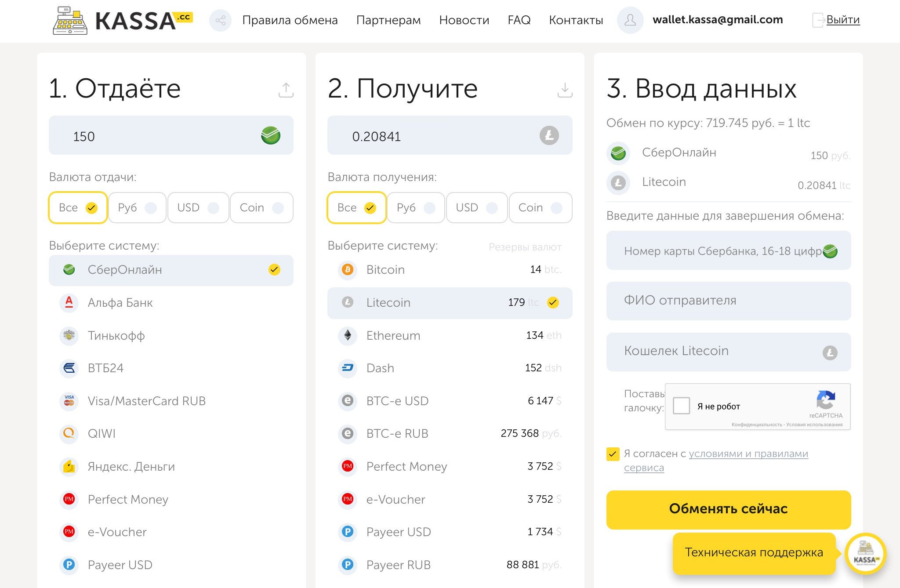The image size is (900, 588).
Task: Click the reCAPTCHA Конфиденциальность link
Action: point(757,425)
